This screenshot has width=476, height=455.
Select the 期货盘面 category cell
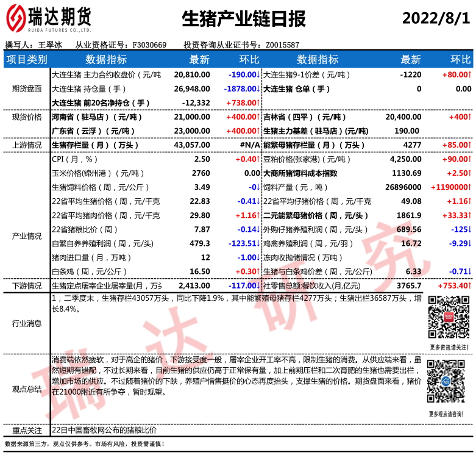27,88
